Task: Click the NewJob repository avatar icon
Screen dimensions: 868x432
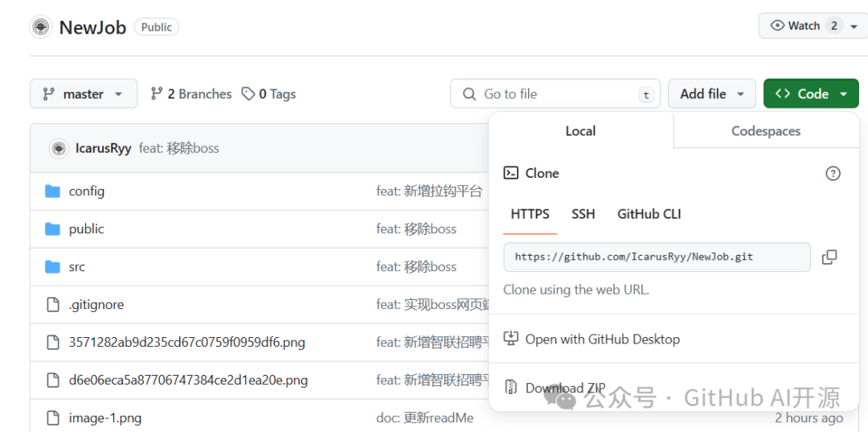Action: tap(40, 27)
